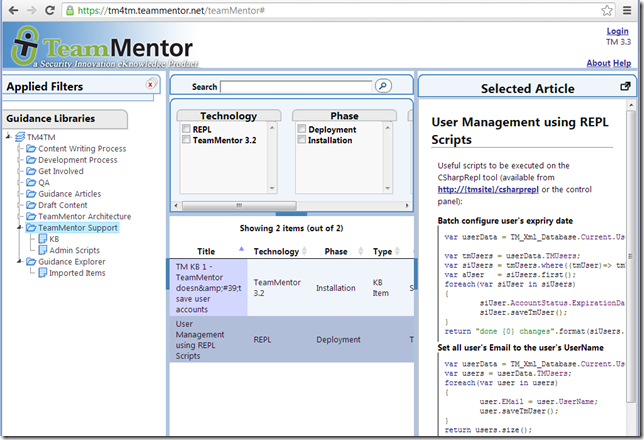Open the About link

(x=598, y=63)
